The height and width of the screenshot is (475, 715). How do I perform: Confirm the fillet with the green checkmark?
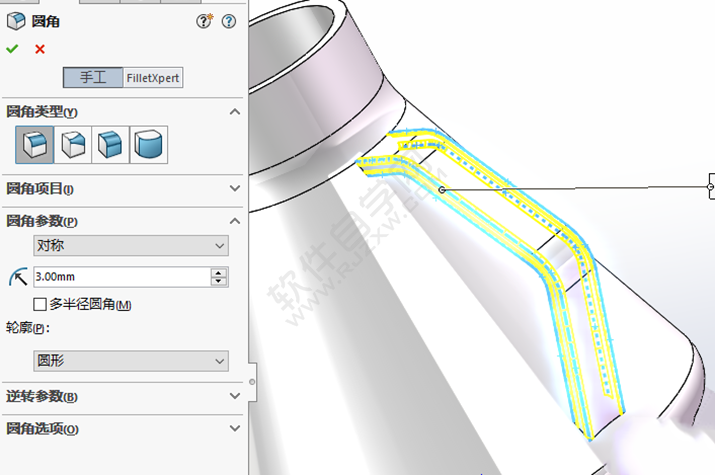coord(12,49)
